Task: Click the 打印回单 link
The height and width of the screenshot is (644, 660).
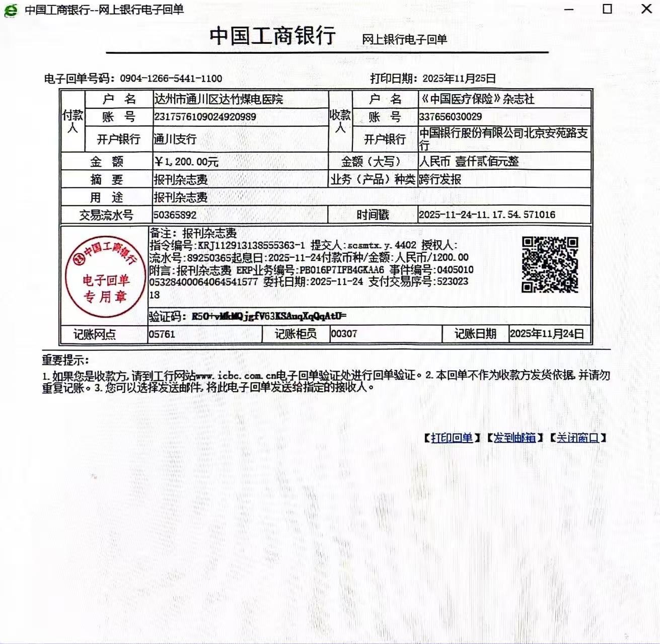Action: pyautogui.click(x=452, y=438)
